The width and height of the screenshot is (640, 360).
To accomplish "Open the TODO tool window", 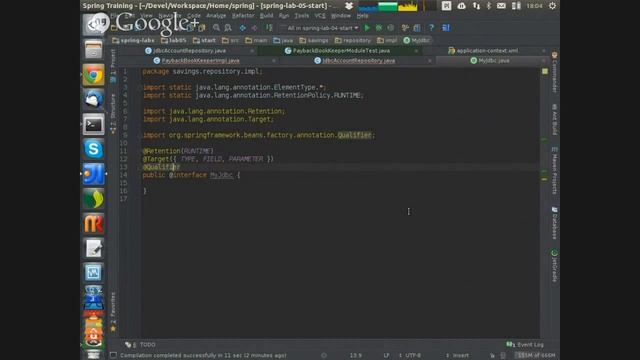I will pyautogui.click(x=141, y=345).
